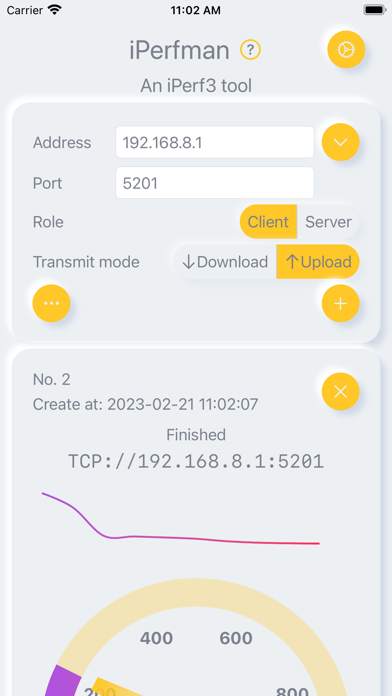The width and height of the screenshot is (392, 696).
Task: Tap the purple gauge segment
Action: coord(62,679)
